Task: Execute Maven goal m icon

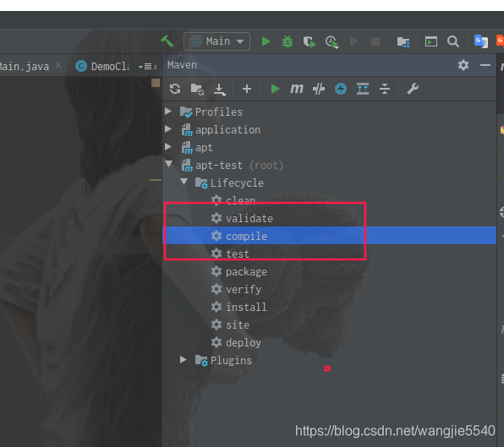Action: (x=296, y=89)
